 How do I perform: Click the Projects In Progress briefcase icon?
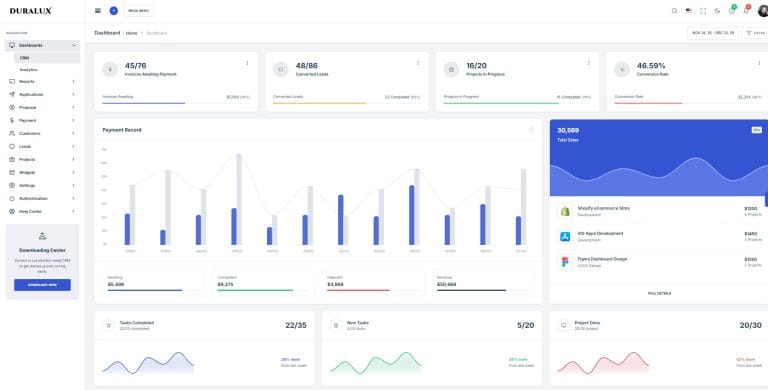tap(452, 70)
